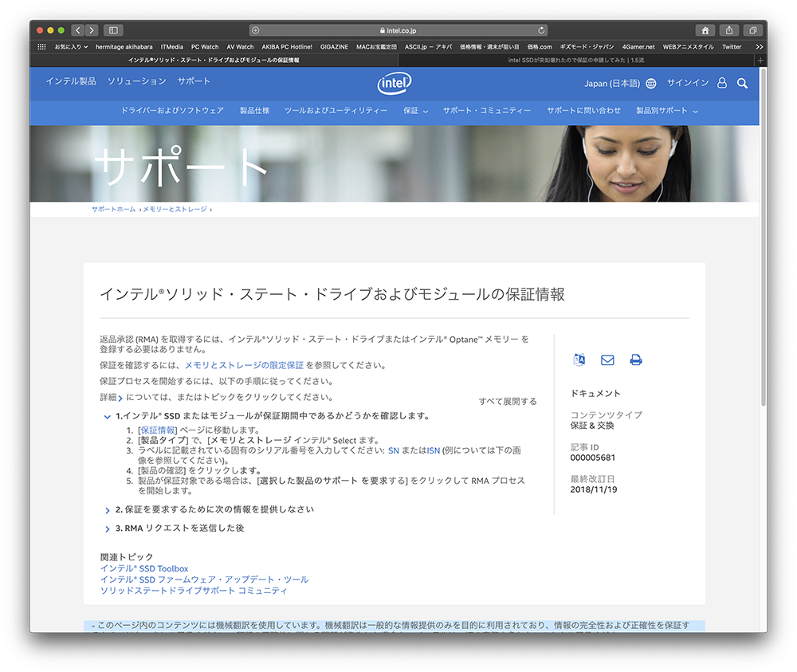
Task: Click サインイン sign-in link
Action: point(688,83)
